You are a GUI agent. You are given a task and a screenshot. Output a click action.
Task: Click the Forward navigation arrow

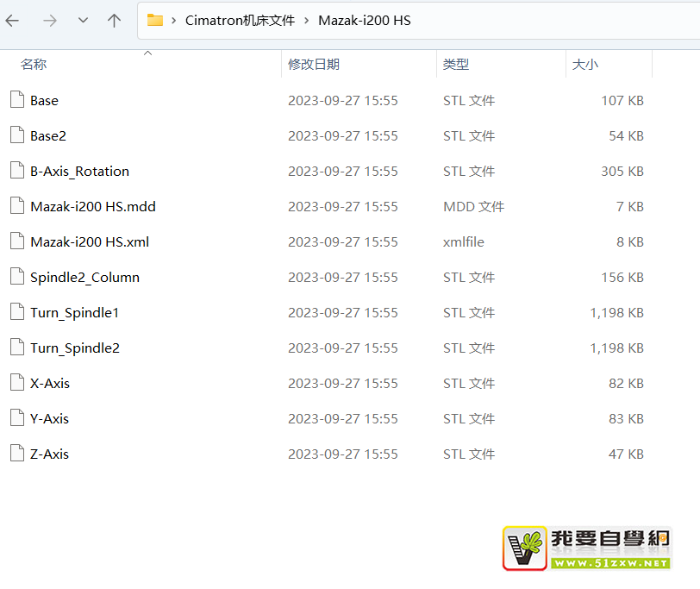(x=49, y=21)
